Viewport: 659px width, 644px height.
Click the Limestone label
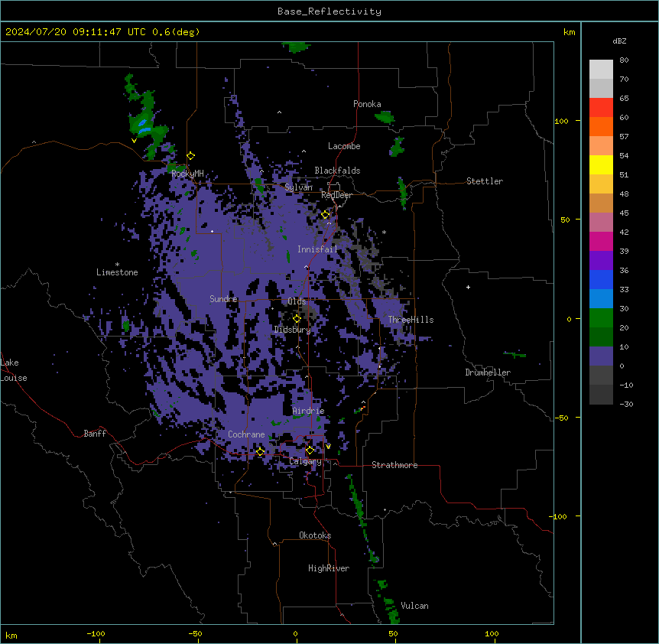(x=117, y=272)
